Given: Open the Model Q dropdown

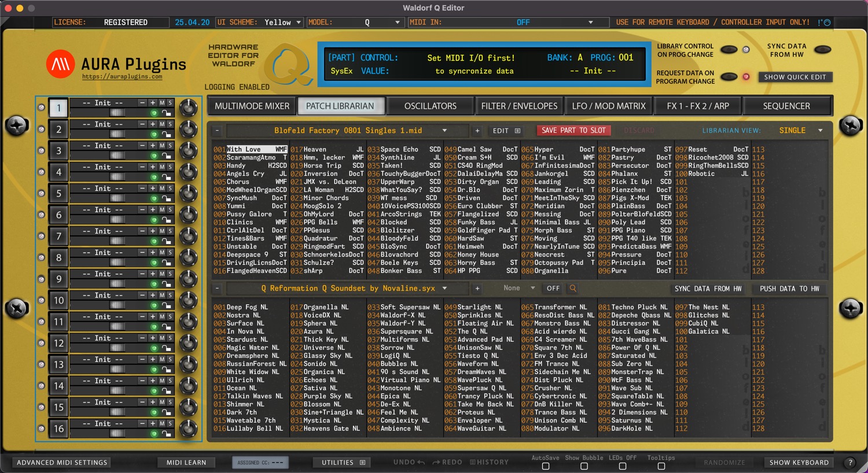Looking at the screenshot, I should 354,23.
